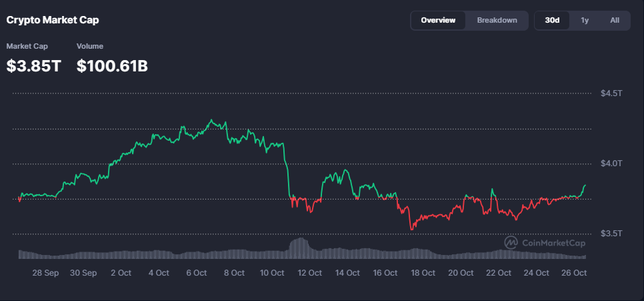The height and width of the screenshot is (301, 644).
Task: Show the All time range
Action: click(x=615, y=20)
